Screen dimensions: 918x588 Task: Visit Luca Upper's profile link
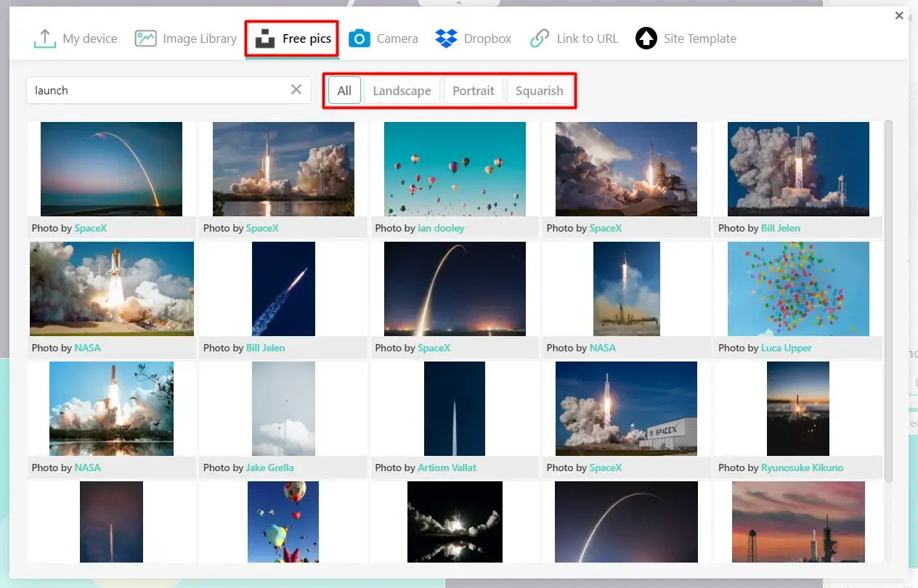786,348
